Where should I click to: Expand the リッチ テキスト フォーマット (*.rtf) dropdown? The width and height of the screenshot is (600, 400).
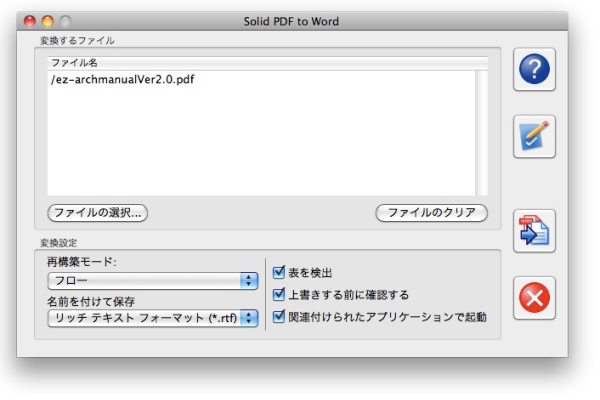pyautogui.click(x=152, y=318)
